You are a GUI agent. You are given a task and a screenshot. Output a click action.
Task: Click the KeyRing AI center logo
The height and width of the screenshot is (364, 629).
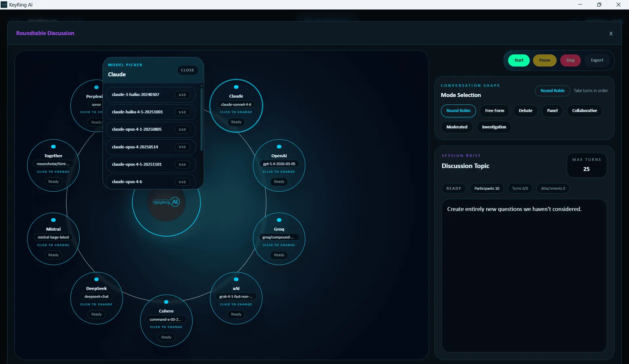(166, 202)
